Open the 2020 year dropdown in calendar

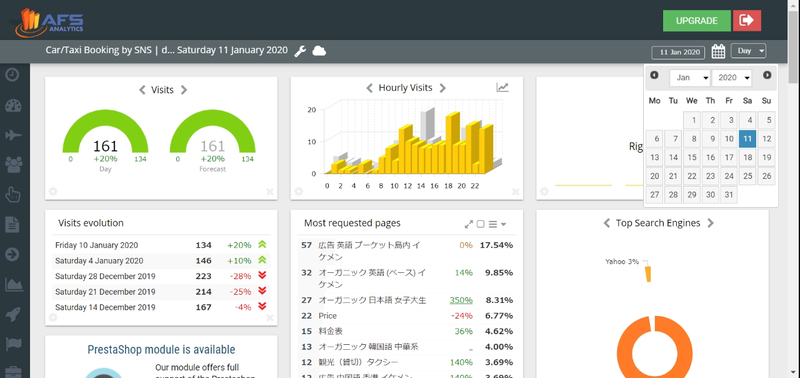point(732,78)
